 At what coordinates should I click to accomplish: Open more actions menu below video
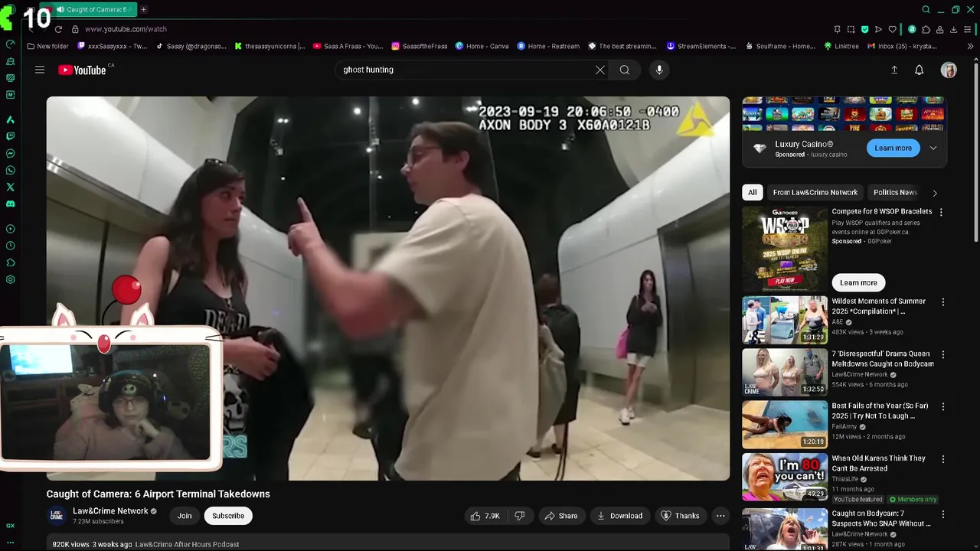click(720, 516)
